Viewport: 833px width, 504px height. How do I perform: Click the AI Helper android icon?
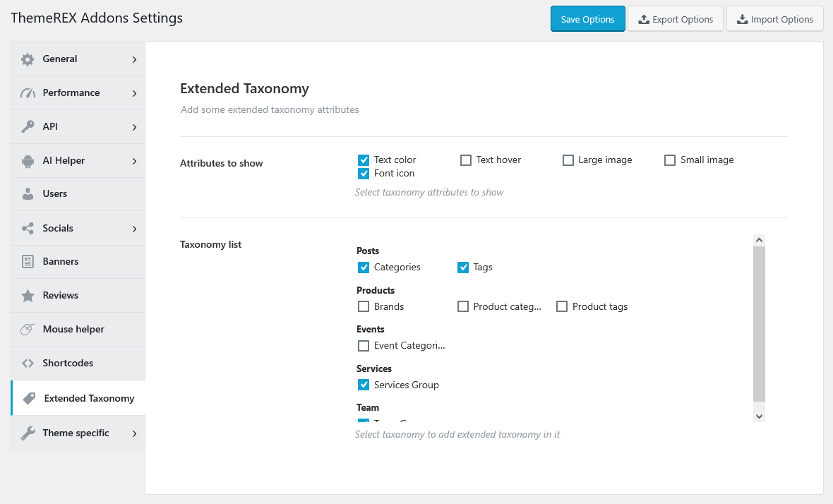[x=28, y=160]
